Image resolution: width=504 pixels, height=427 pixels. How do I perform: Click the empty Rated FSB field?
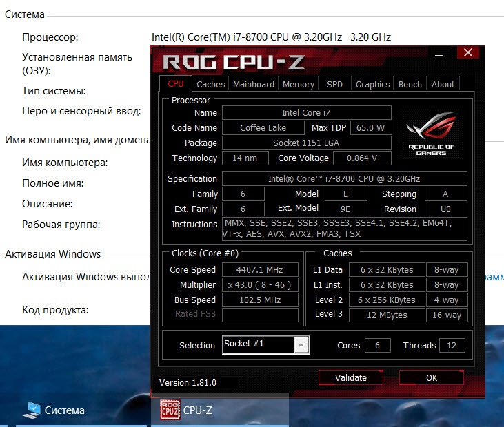click(260, 315)
